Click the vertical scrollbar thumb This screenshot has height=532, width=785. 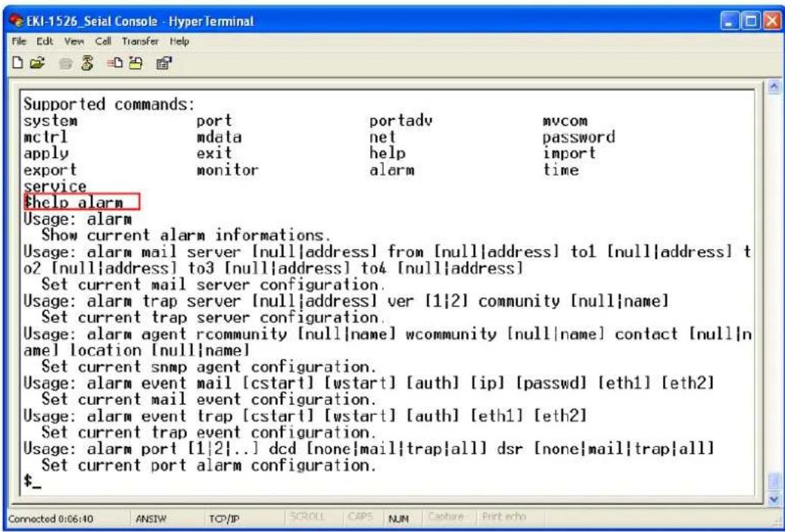pos(773,482)
